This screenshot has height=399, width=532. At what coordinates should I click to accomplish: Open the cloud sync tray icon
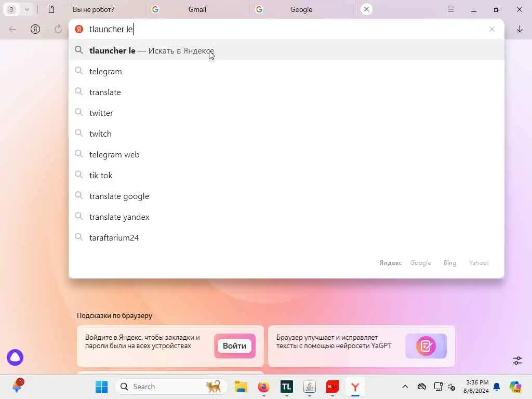(422, 387)
